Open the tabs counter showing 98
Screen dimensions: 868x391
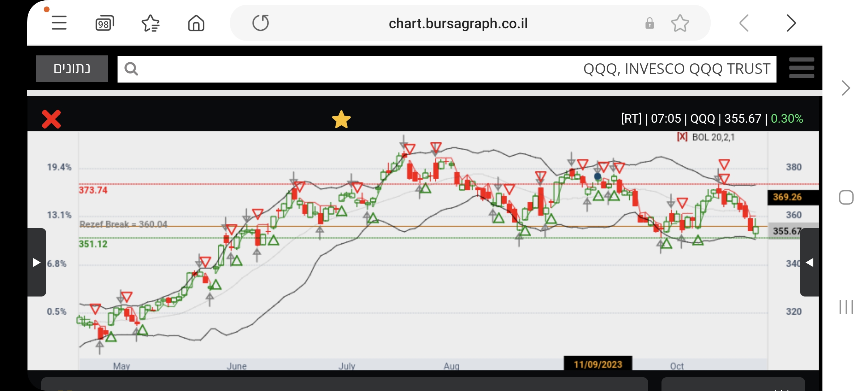pos(105,24)
